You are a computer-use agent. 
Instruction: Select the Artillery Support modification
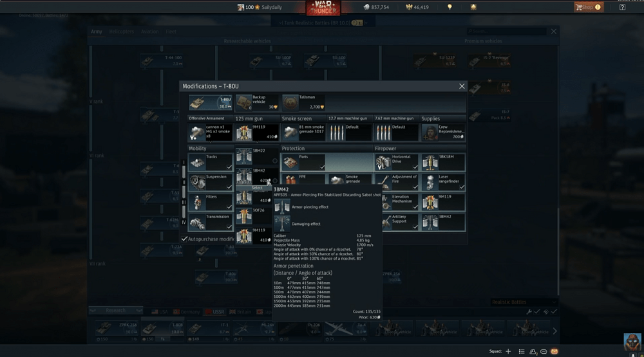point(401,222)
